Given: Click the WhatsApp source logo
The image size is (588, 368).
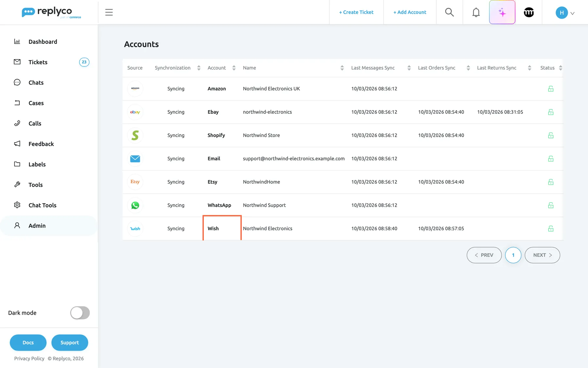Looking at the screenshot, I should pyautogui.click(x=135, y=205).
